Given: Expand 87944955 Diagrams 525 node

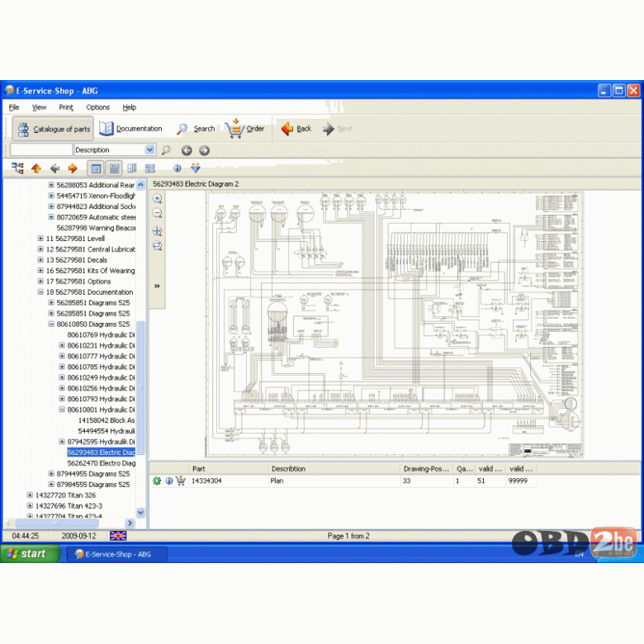Looking at the screenshot, I should click(51, 473).
